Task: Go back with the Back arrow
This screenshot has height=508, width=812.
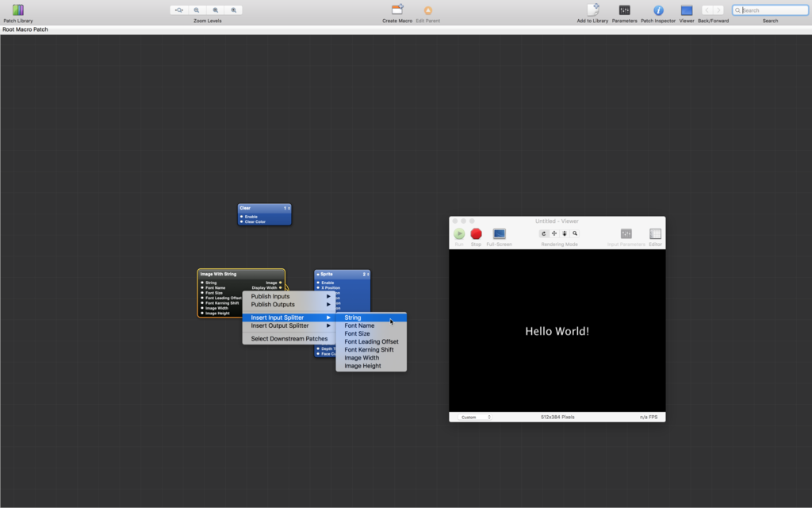Action: [707, 10]
